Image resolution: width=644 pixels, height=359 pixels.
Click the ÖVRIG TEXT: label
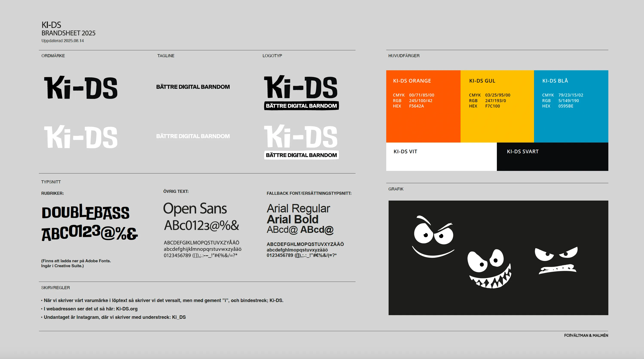(x=176, y=191)
